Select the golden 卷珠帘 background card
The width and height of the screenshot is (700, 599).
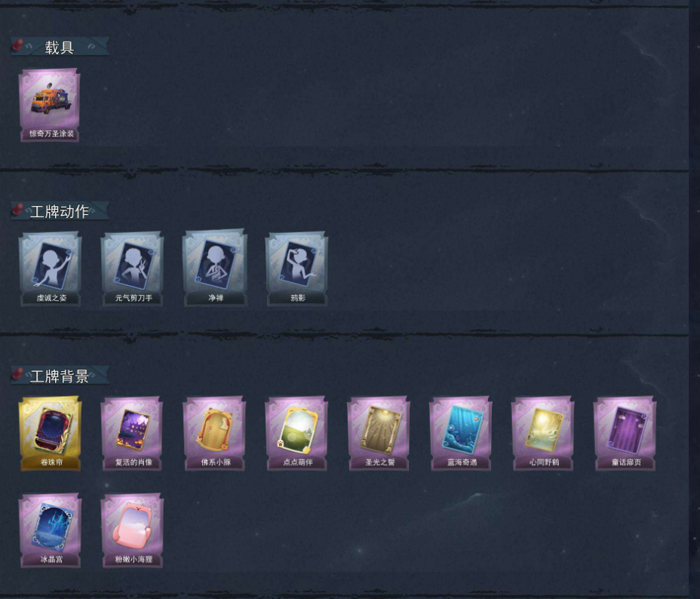50,433
